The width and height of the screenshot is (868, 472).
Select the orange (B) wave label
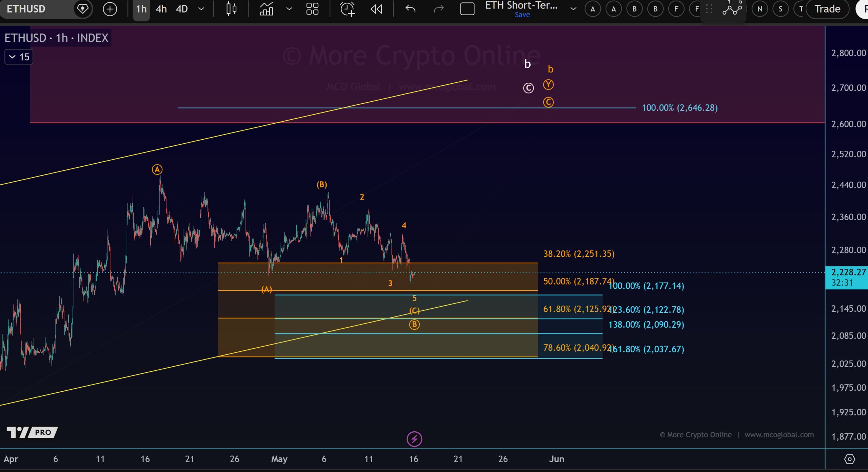click(x=322, y=185)
